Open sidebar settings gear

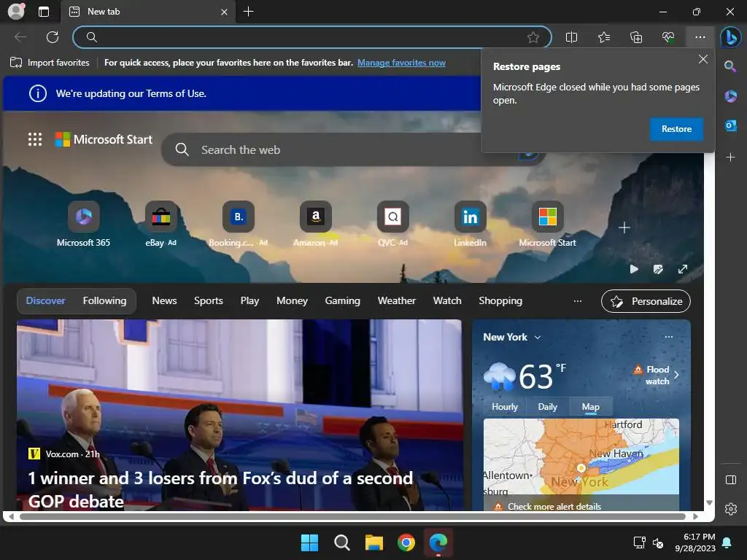pyautogui.click(x=730, y=509)
